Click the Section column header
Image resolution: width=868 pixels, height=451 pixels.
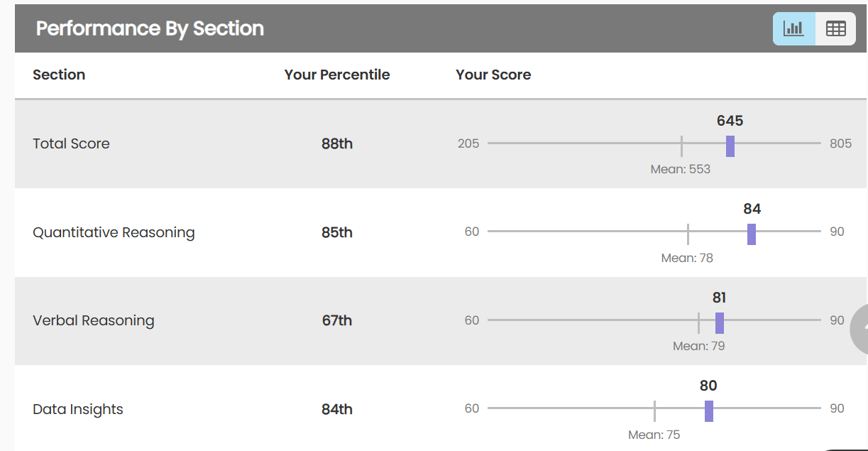(x=58, y=75)
